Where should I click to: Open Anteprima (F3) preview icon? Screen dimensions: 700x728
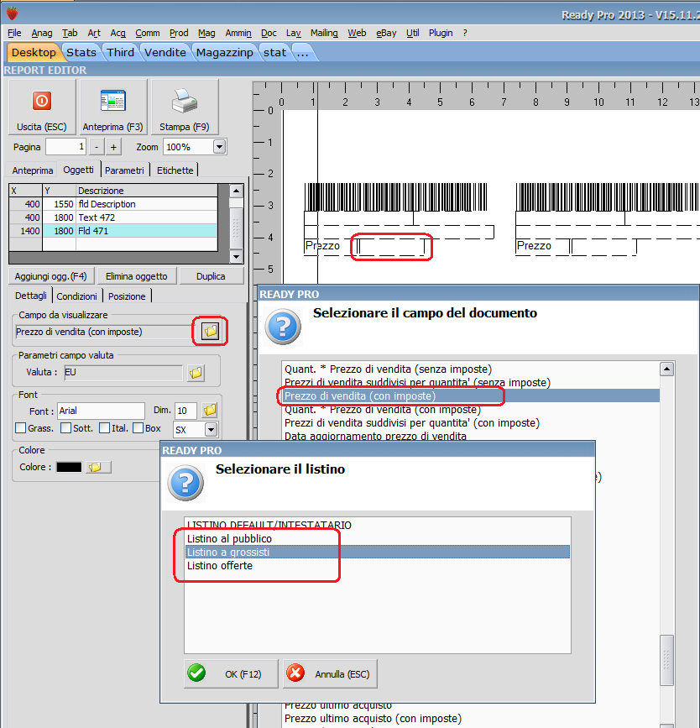[x=112, y=101]
